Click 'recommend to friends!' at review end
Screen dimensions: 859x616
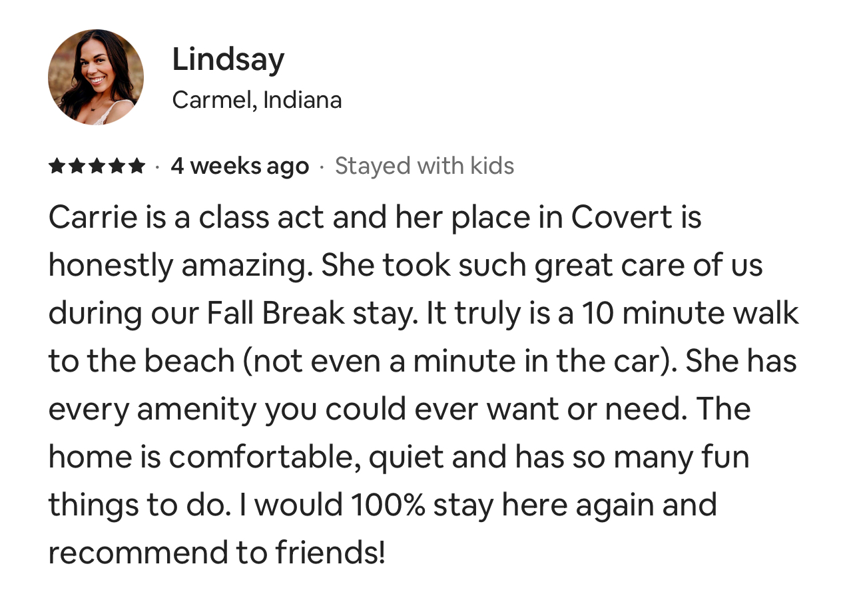point(216,553)
